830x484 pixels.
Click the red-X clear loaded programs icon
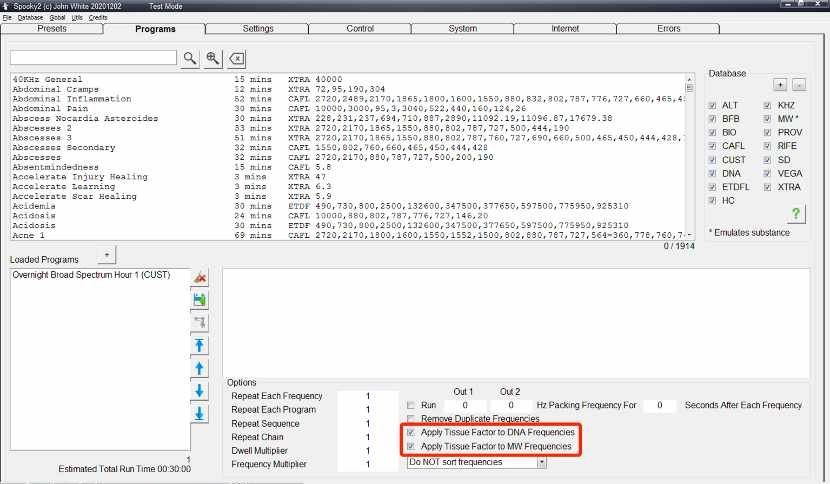click(200, 277)
